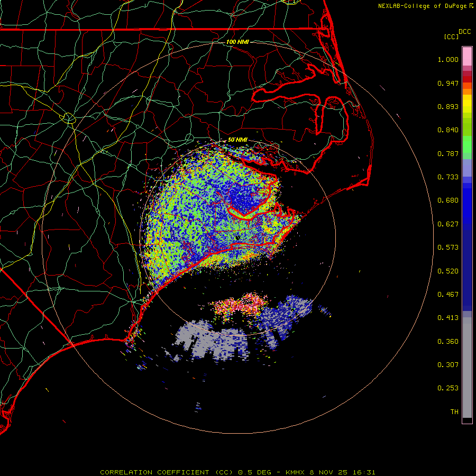Click the pink swatch at top of color bar
Image resolution: width=476 pixels, height=476 pixels.
(x=467, y=57)
